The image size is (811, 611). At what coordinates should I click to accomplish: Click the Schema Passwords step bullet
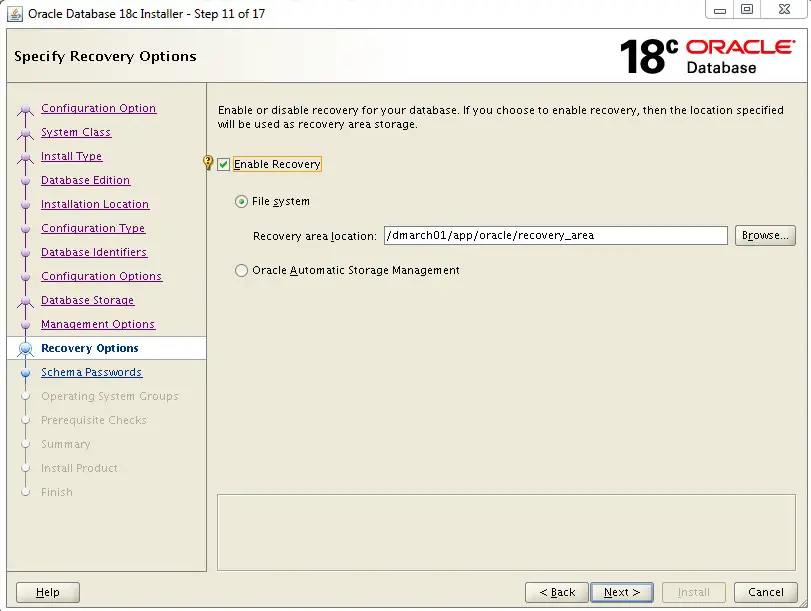pos(25,372)
